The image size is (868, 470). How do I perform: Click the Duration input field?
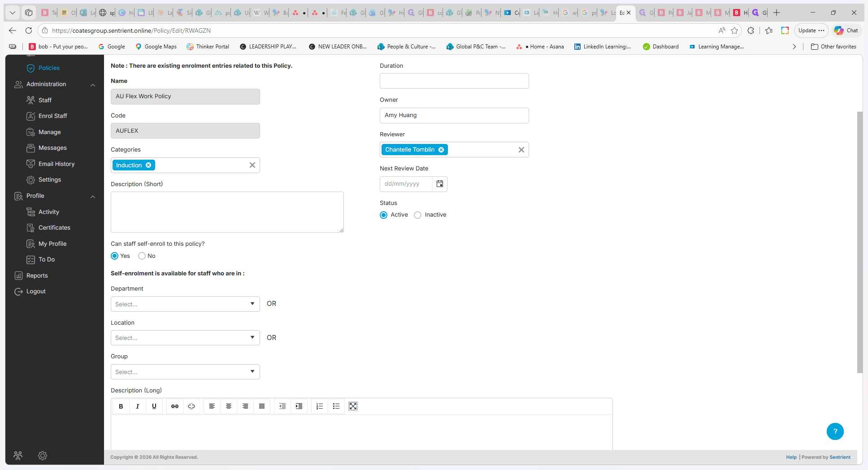pos(454,81)
